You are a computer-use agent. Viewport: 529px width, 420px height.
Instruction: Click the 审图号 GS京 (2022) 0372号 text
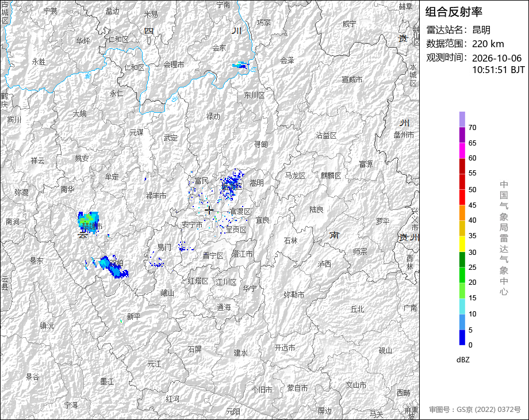[x=475, y=410]
